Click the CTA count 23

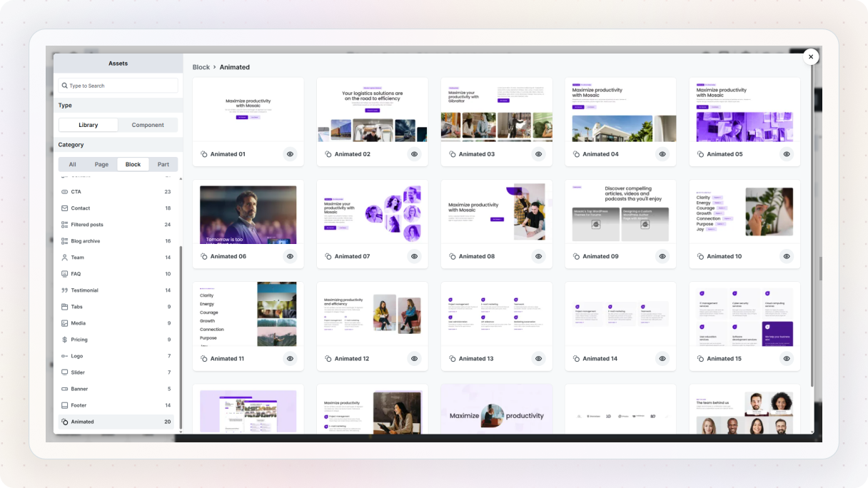168,192
